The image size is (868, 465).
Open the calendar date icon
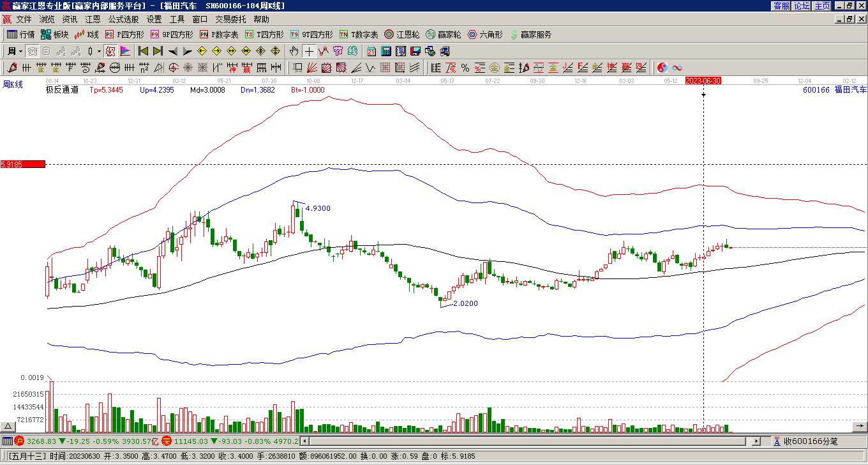371,51
